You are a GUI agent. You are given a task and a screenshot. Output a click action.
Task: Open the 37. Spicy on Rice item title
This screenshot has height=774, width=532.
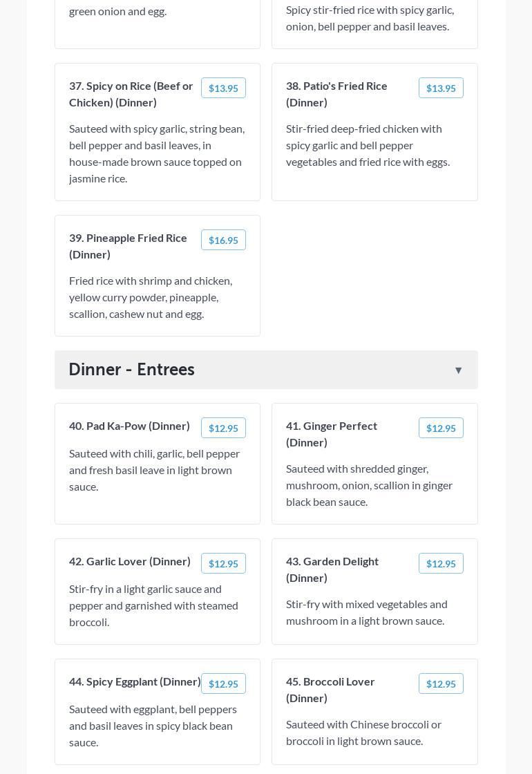(x=131, y=94)
